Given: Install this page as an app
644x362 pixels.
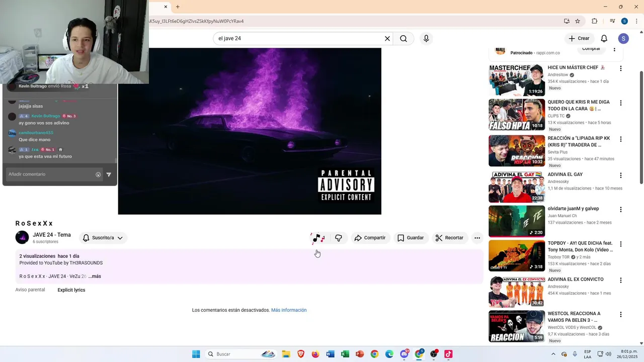Looking at the screenshot, I should tap(567, 21).
